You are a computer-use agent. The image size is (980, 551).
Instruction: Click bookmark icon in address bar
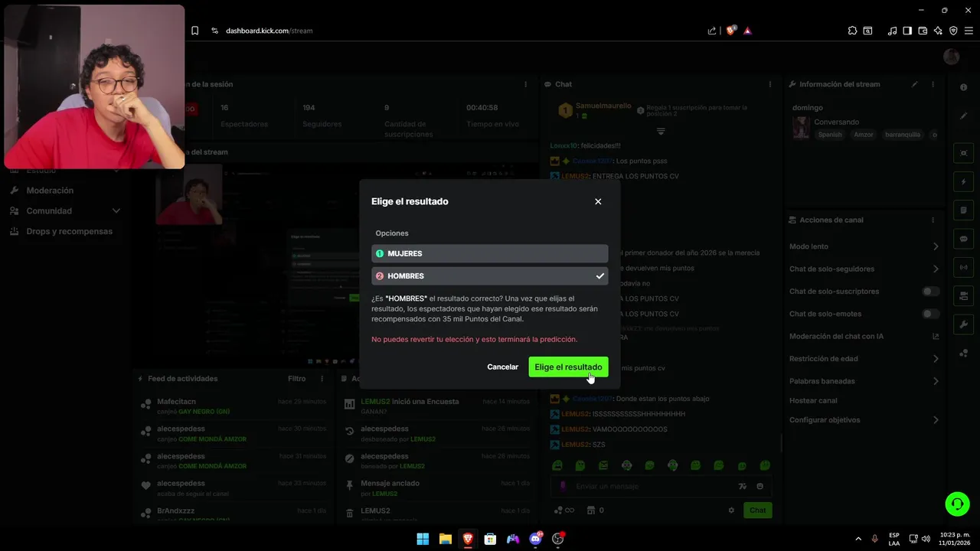coord(194,31)
